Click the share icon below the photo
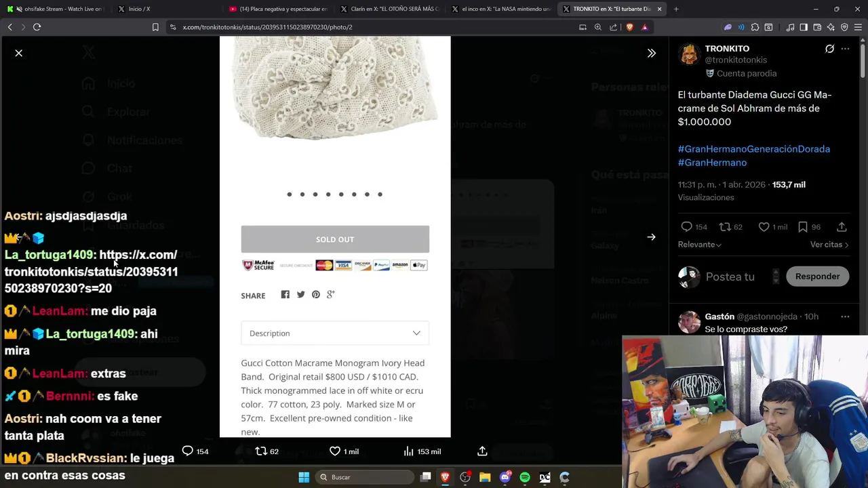Screen dimensions: 868x488 pyautogui.click(x=482, y=451)
